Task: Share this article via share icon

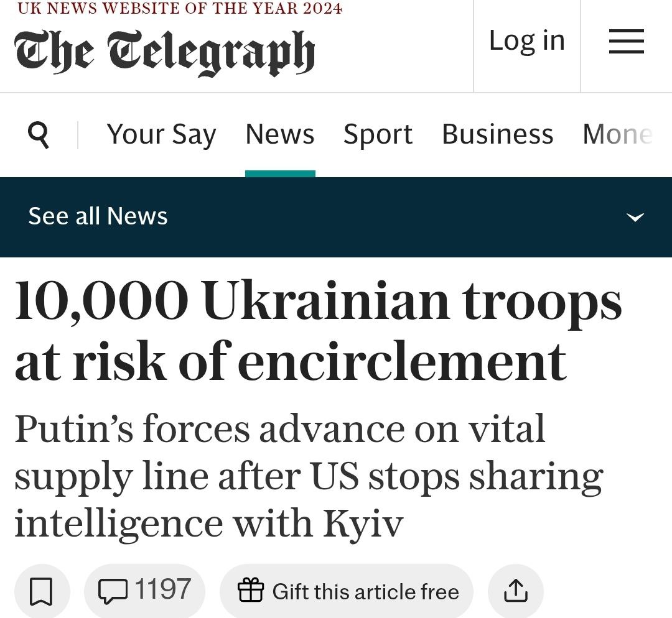Action: pos(515,591)
